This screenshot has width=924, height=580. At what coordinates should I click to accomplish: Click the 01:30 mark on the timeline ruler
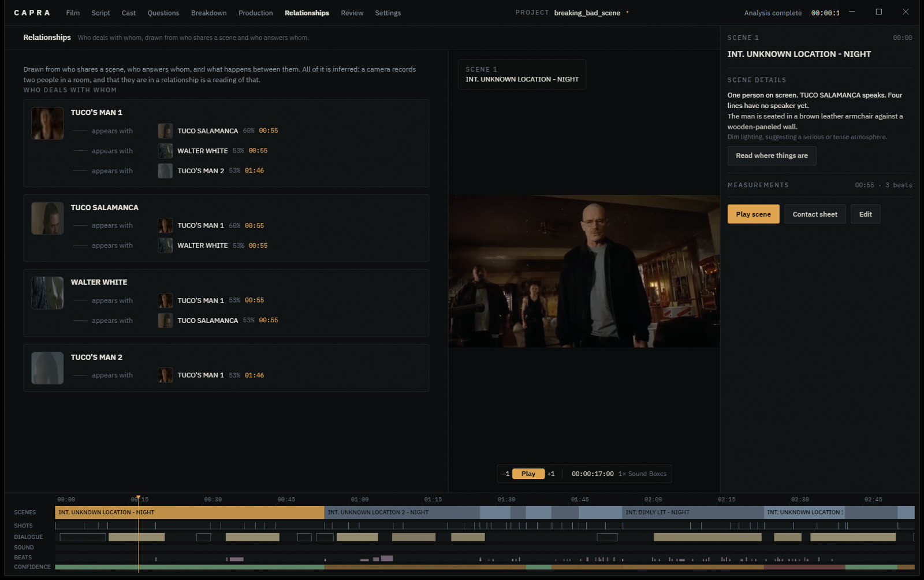(x=506, y=500)
